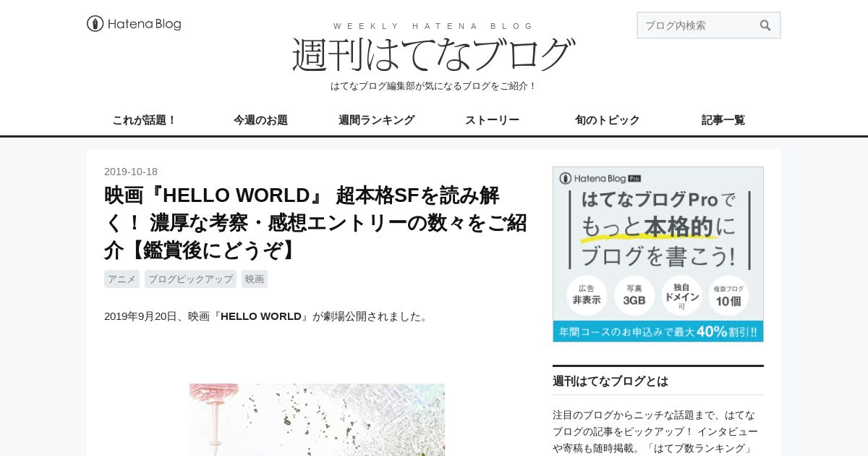This screenshot has height=456, width=868.
Task: Click the search magnifier icon
Action: click(x=765, y=25)
